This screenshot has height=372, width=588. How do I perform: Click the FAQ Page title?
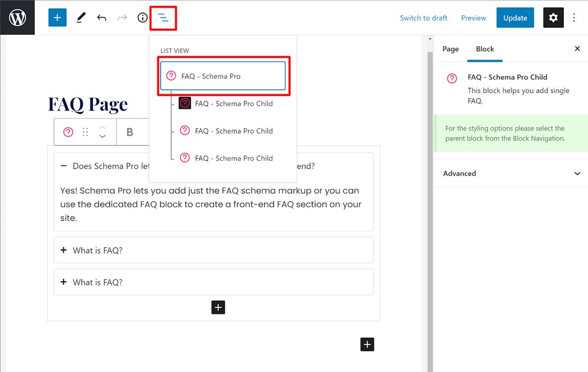click(x=88, y=104)
